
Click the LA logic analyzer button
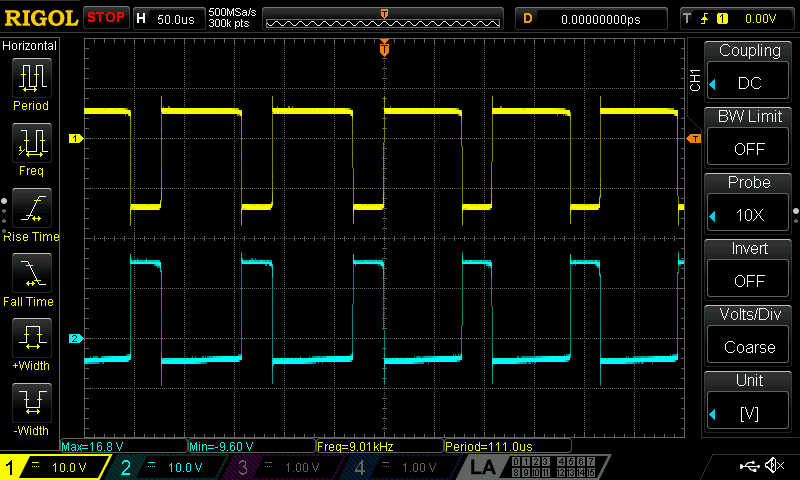click(x=483, y=467)
